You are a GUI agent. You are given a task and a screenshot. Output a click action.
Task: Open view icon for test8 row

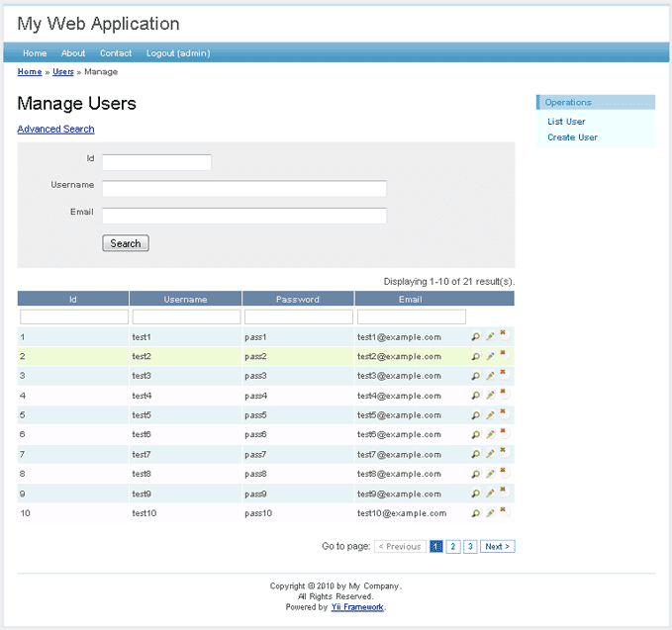(476, 475)
